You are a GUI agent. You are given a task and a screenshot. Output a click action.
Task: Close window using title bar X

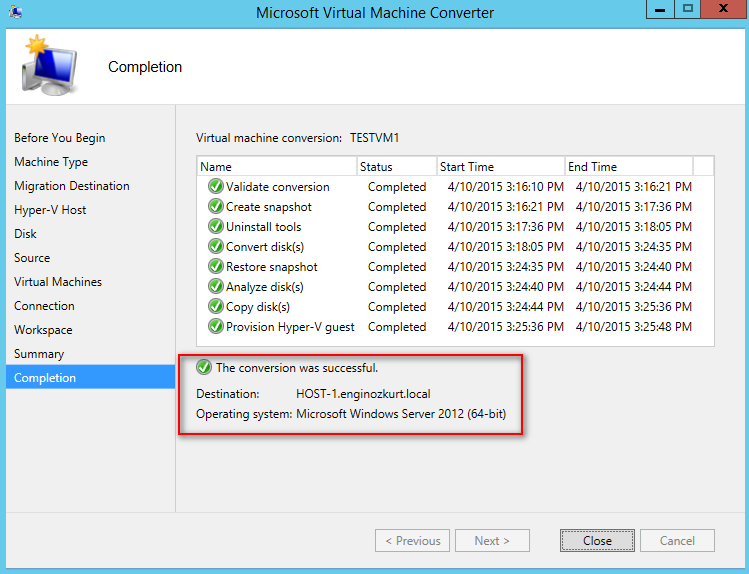(x=723, y=9)
